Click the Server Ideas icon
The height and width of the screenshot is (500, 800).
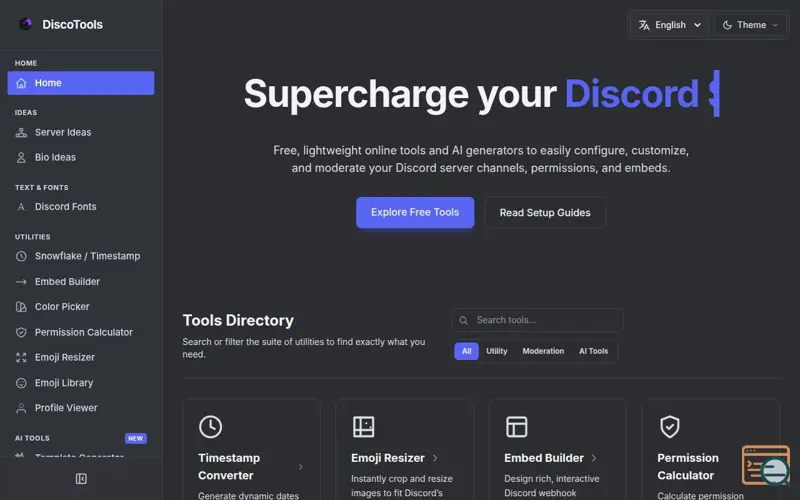[x=21, y=133]
